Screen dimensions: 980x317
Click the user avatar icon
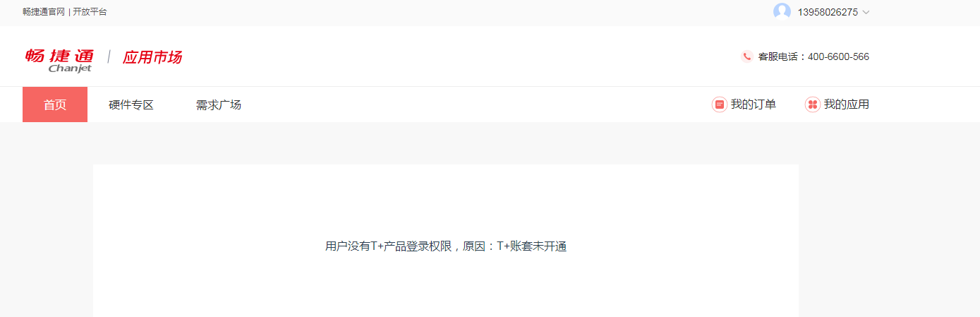(782, 11)
